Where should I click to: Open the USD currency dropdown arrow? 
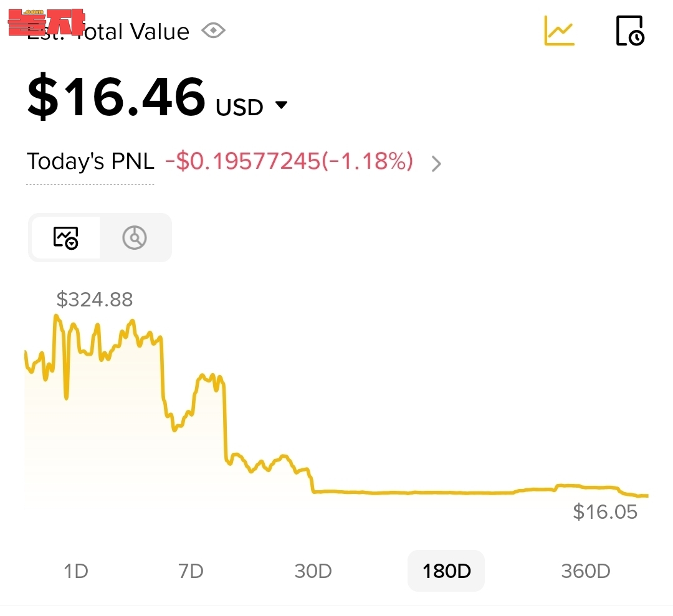282,105
